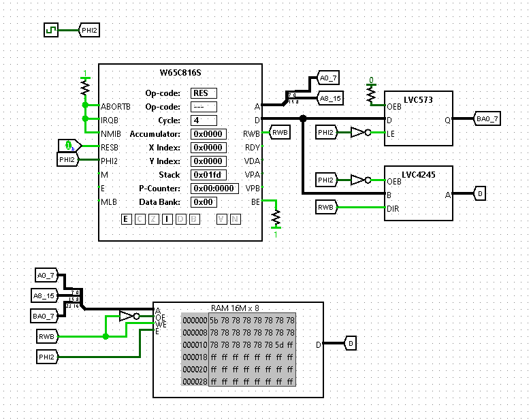
Task: Select the LVC573 latch component
Action: tap(419, 118)
